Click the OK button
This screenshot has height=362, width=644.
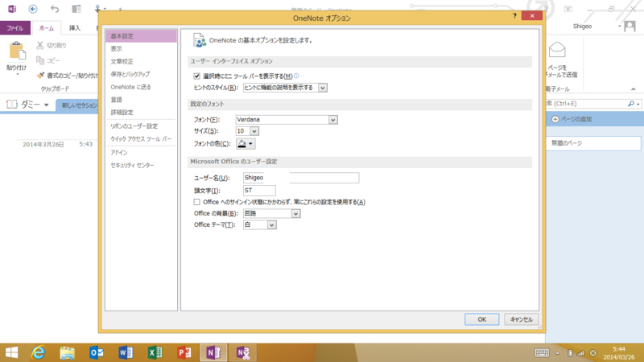point(481,319)
